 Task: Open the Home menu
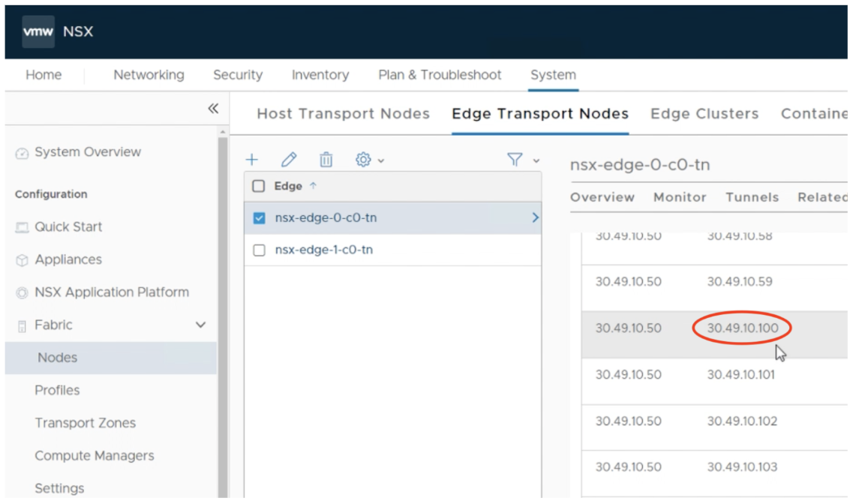44,75
